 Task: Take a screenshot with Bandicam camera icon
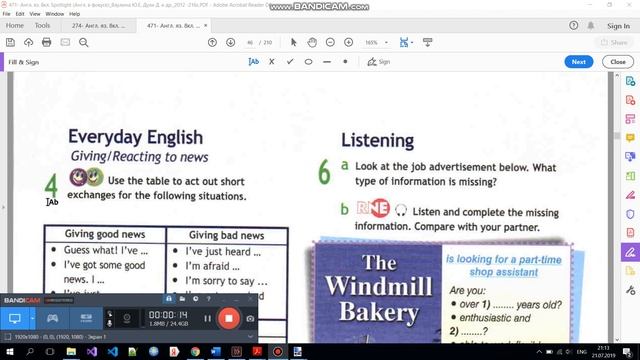(250, 319)
